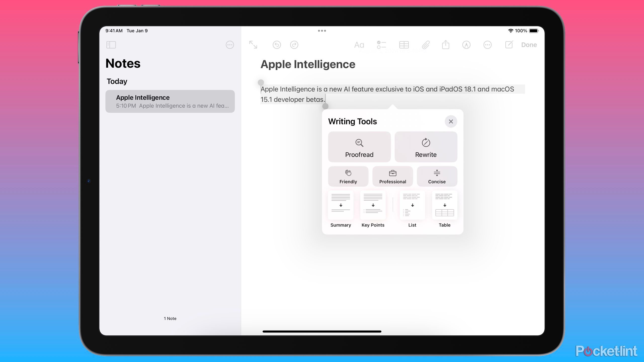This screenshot has height=362, width=644.
Task: Toggle the sidebar panel icon
Action: pos(111,45)
